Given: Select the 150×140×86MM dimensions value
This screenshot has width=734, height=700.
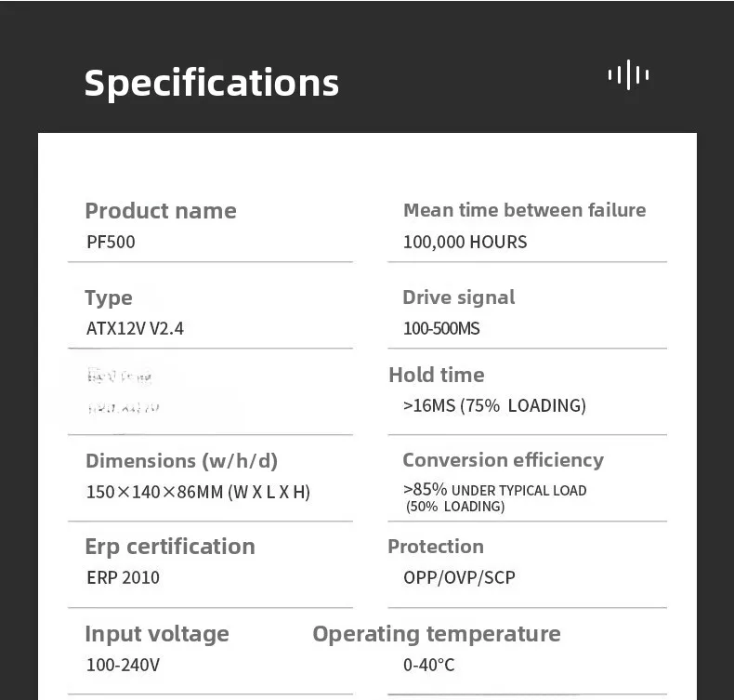Looking at the screenshot, I should point(198,493).
